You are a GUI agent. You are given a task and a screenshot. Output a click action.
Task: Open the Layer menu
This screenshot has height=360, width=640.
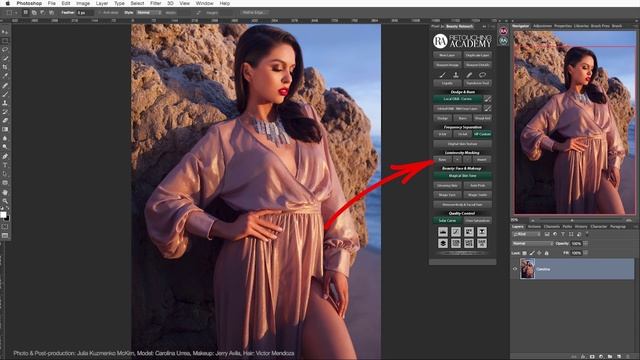(102, 3)
